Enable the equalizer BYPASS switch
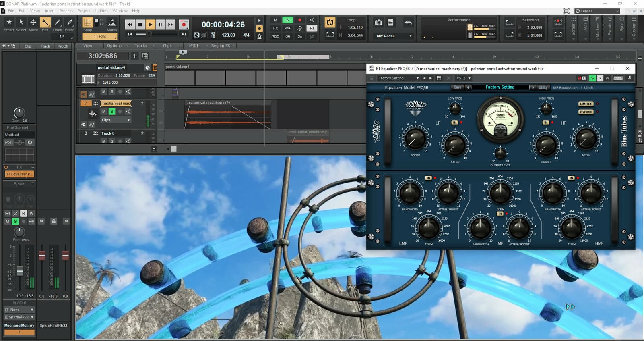This screenshot has width=644, height=341. (x=586, y=112)
